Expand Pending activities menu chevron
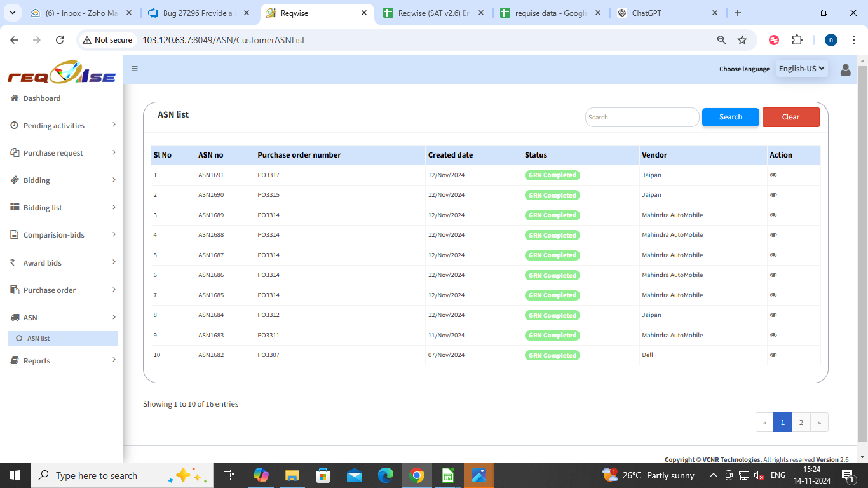This screenshot has width=868, height=488. pyautogui.click(x=114, y=125)
